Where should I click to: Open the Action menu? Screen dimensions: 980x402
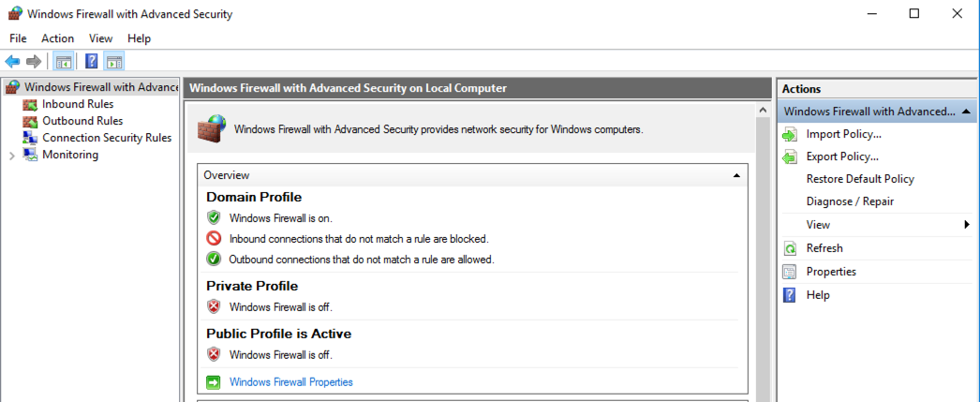coord(57,38)
